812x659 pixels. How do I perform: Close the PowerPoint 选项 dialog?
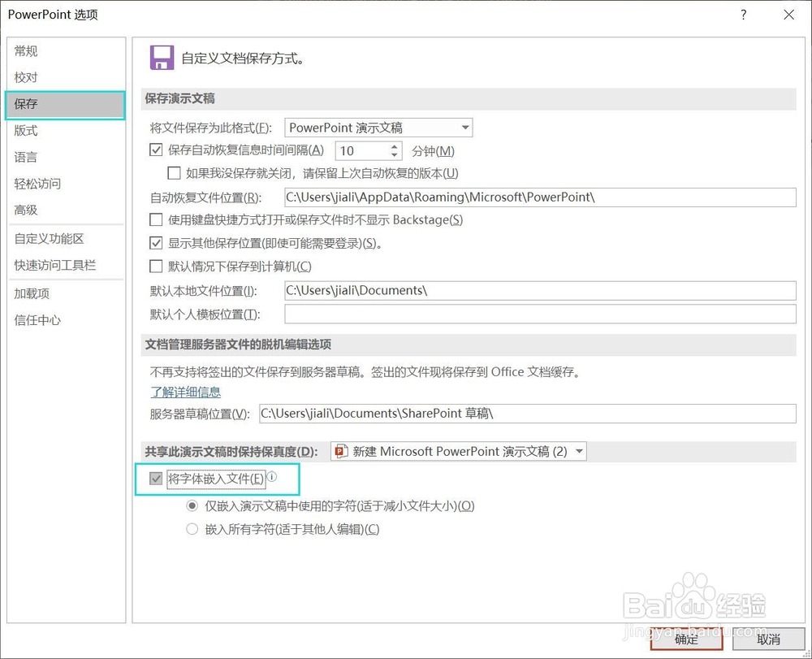tap(788, 15)
